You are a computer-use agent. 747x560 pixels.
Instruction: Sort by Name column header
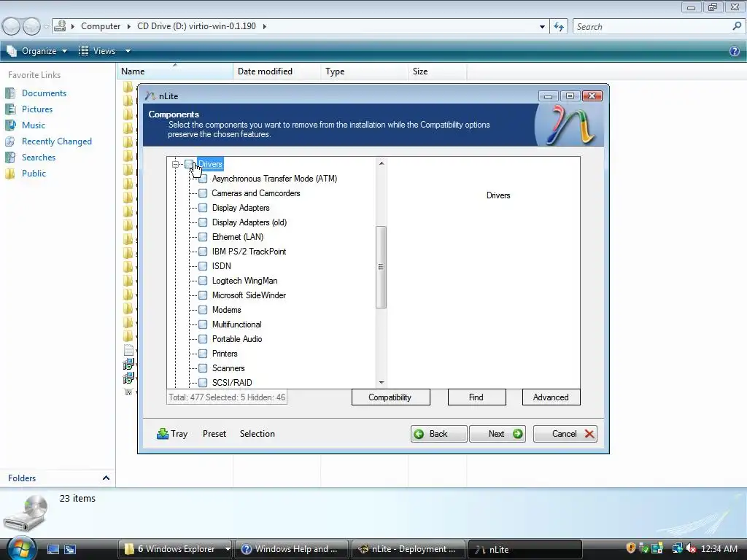pos(175,71)
